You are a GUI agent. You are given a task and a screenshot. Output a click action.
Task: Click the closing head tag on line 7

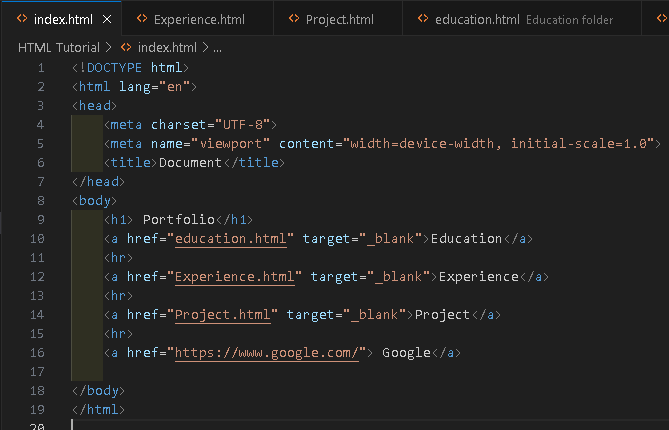(99, 182)
